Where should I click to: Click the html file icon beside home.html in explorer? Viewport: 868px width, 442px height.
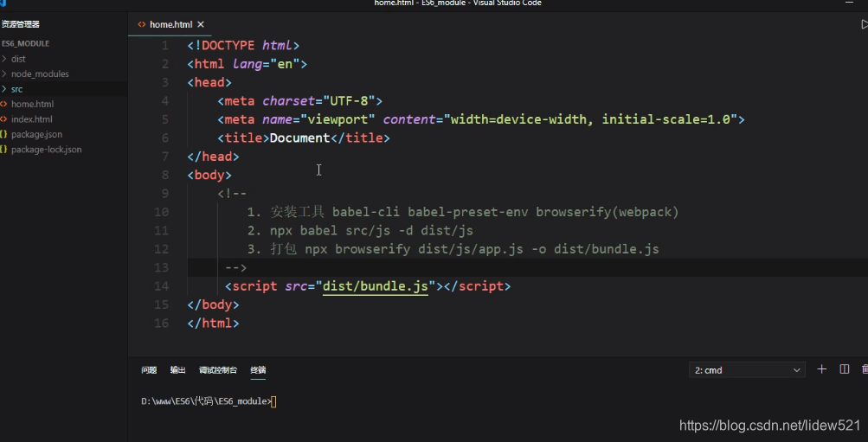coord(4,104)
